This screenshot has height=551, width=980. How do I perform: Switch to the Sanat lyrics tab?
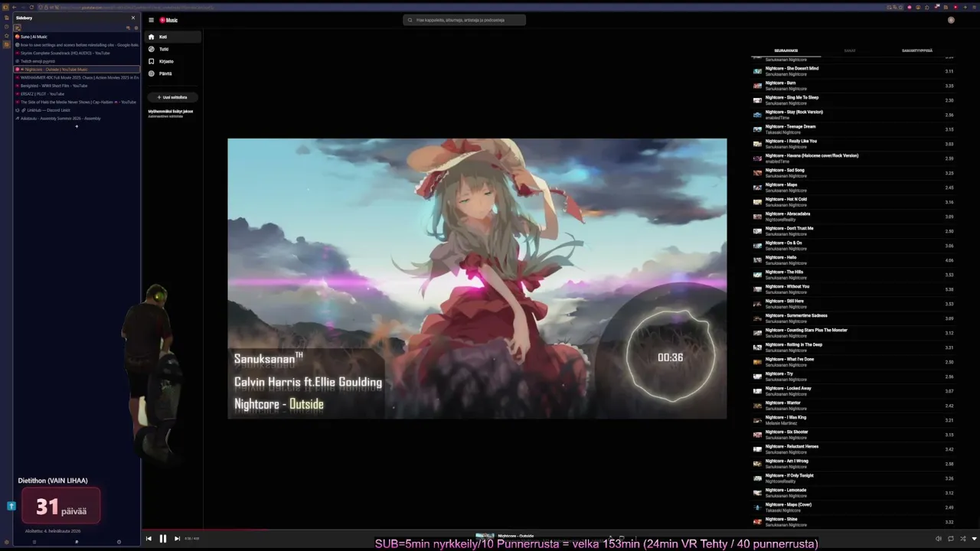click(850, 51)
